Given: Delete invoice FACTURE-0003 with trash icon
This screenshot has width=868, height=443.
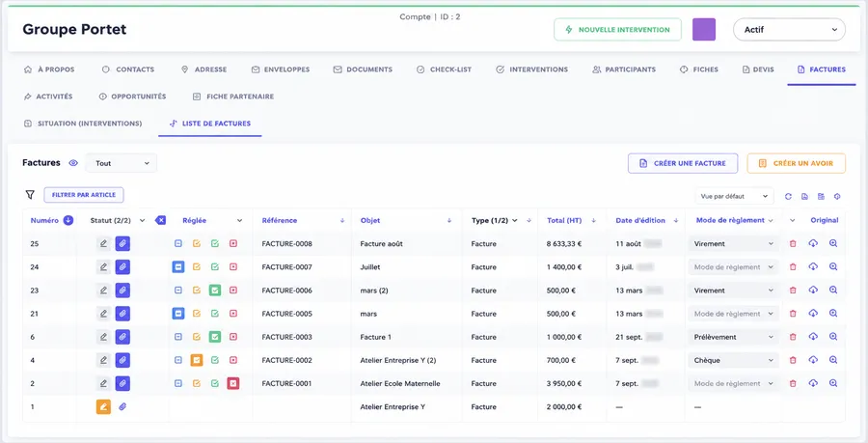Looking at the screenshot, I should tap(793, 337).
